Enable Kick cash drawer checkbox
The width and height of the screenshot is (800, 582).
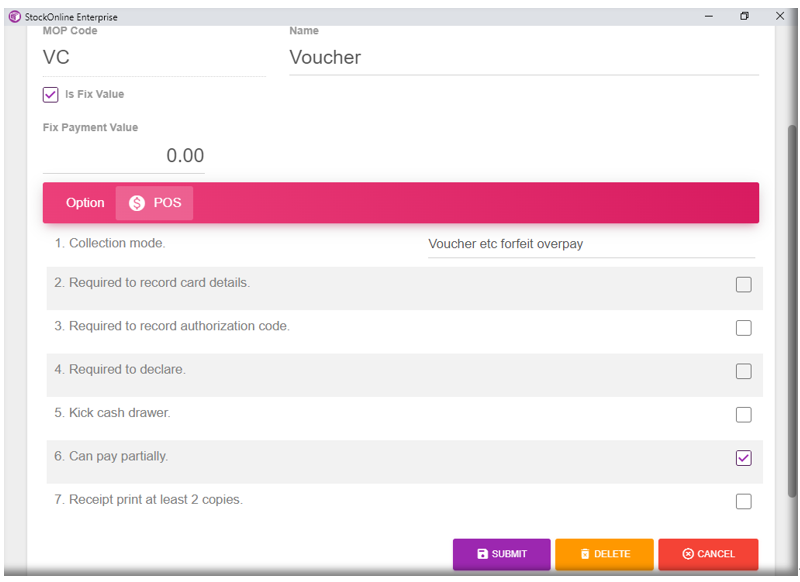click(x=743, y=415)
